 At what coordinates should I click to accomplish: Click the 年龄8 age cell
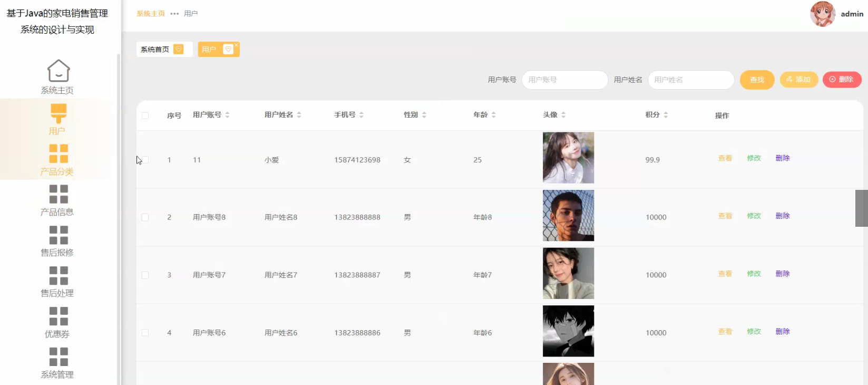[483, 217]
